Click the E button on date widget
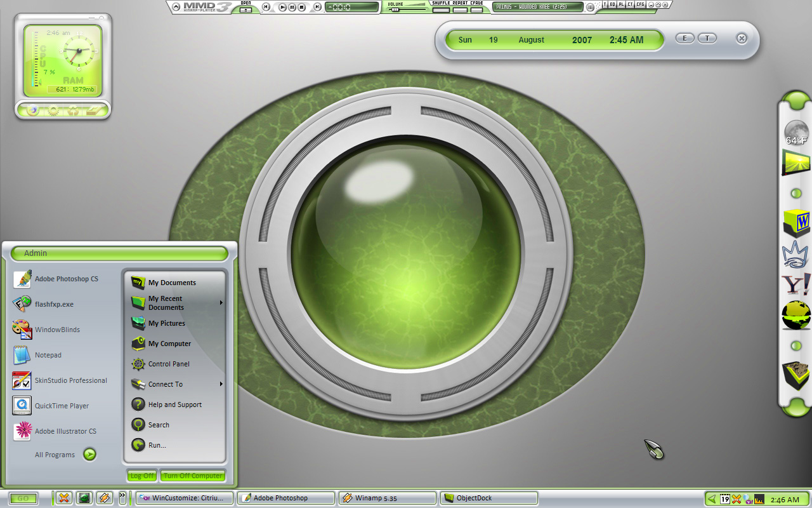 (685, 38)
